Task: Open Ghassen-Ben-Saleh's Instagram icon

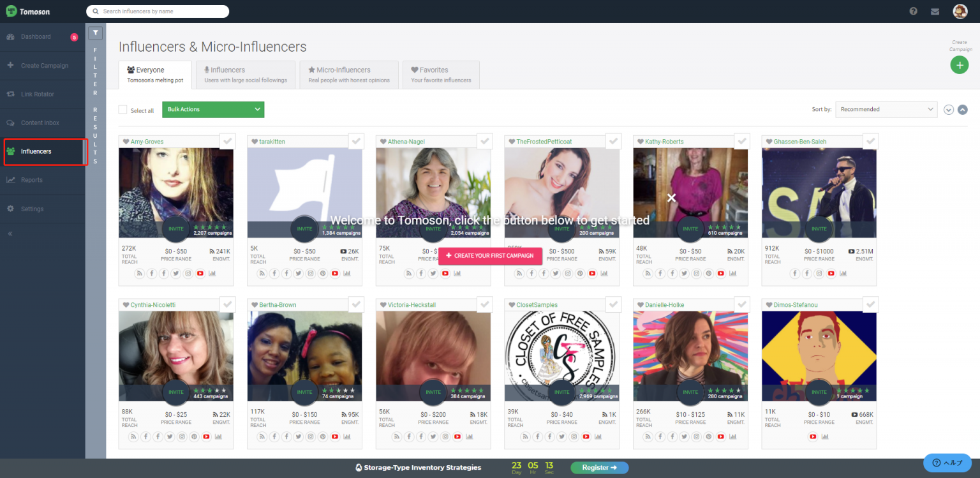Action: tap(819, 273)
